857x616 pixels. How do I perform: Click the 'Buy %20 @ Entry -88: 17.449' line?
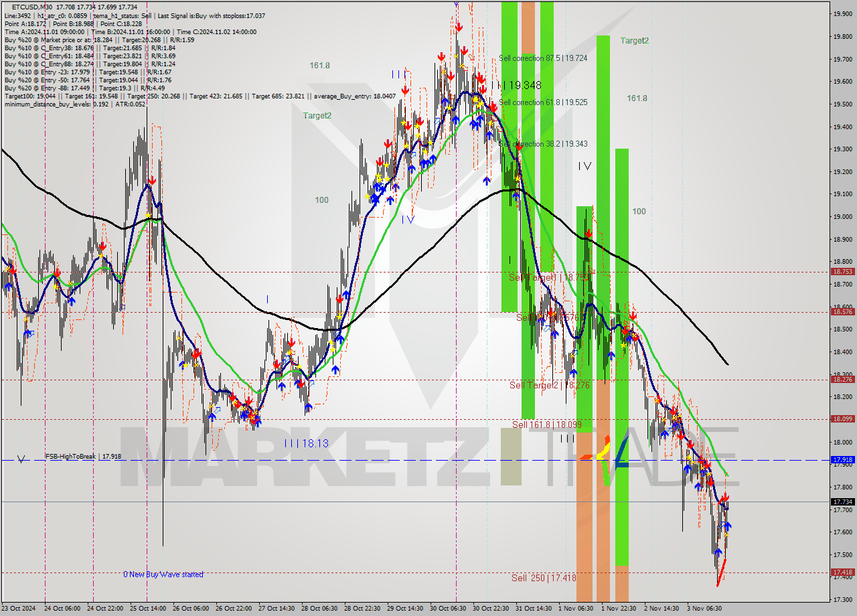(84, 88)
